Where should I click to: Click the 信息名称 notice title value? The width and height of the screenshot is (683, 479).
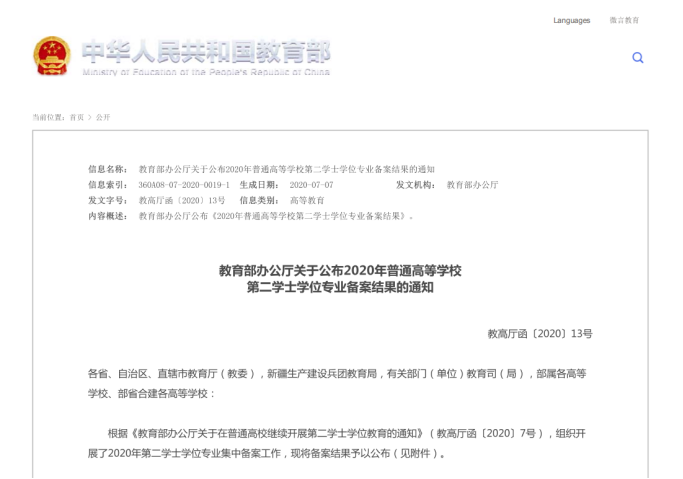[x=286, y=169]
